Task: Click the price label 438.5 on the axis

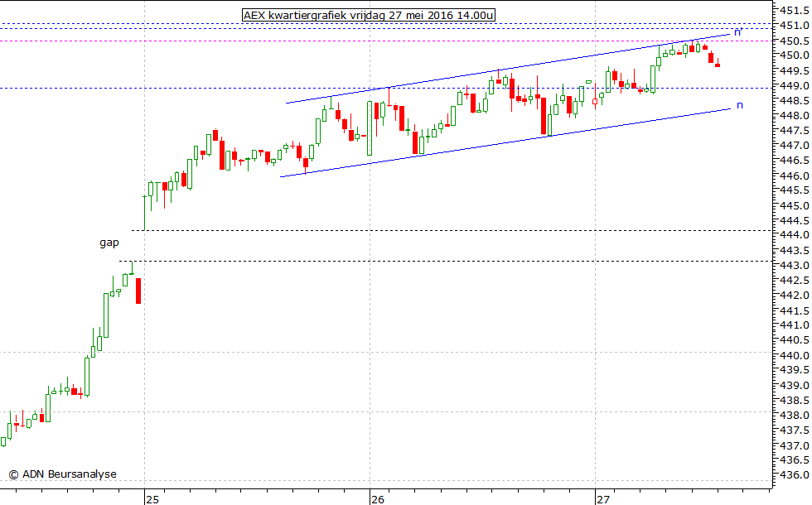Action: pos(795,401)
